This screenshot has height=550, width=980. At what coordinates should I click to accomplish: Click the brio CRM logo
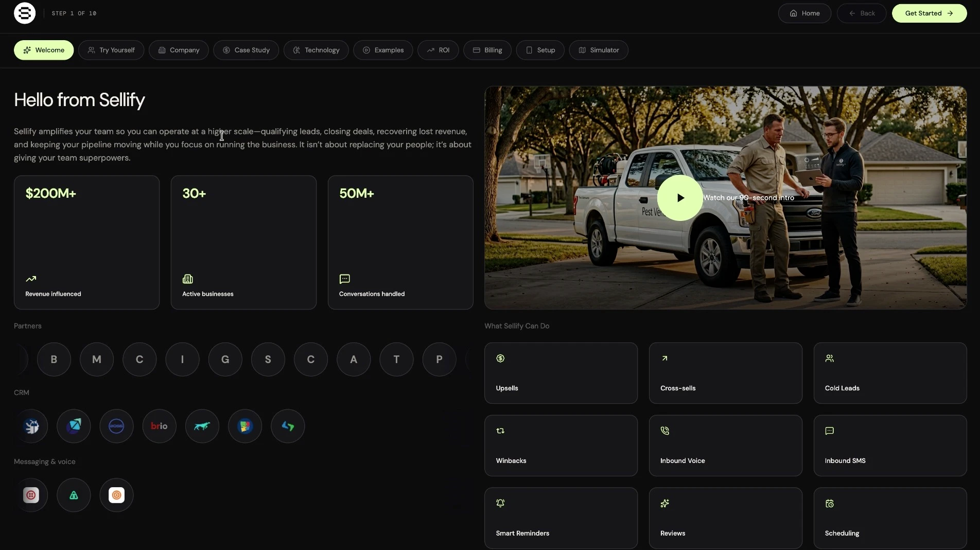pyautogui.click(x=159, y=426)
